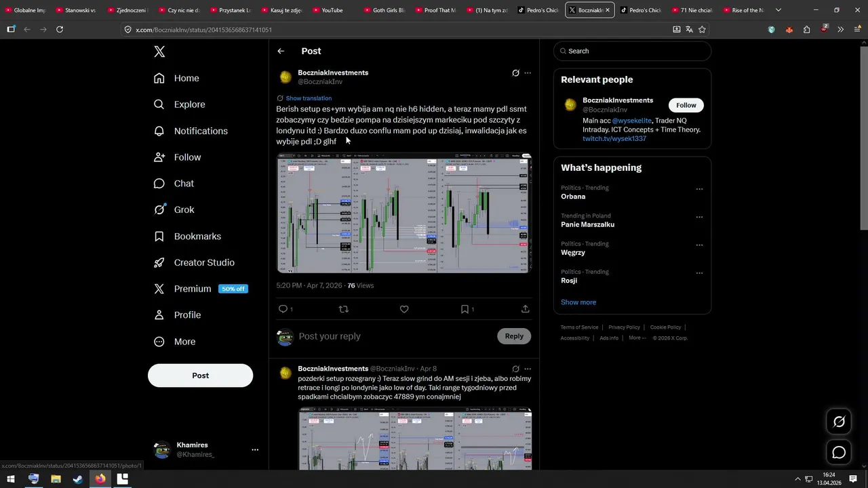Open options for Orbana trend

[x=699, y=189]
